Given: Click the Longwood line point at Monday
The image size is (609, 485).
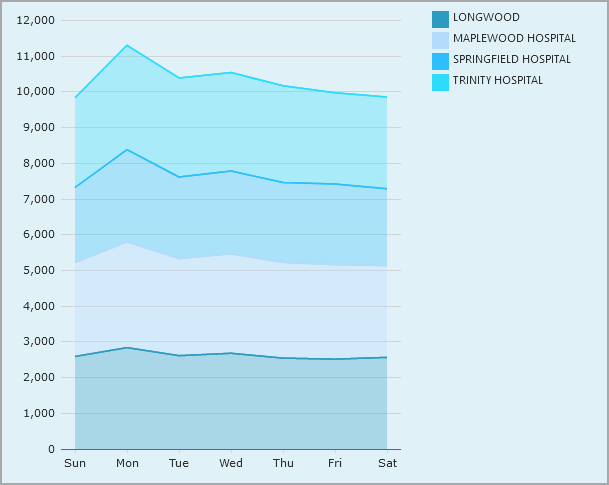Looking at the screenshot, I should [127, 347].
